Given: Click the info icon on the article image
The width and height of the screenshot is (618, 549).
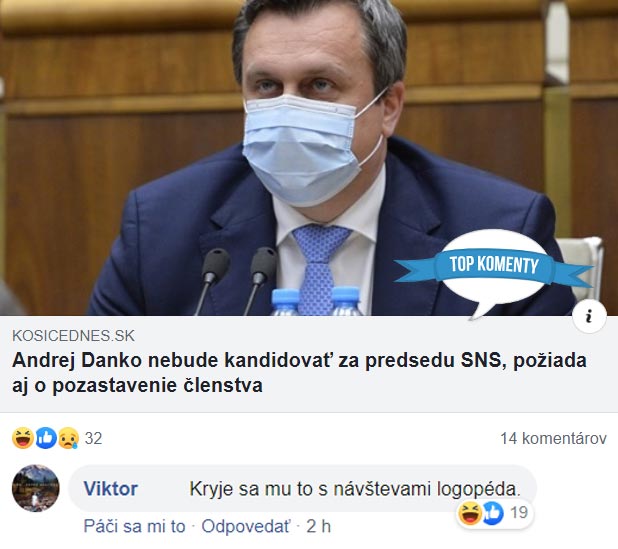Looking at the screenshot, I should (589, 316).
